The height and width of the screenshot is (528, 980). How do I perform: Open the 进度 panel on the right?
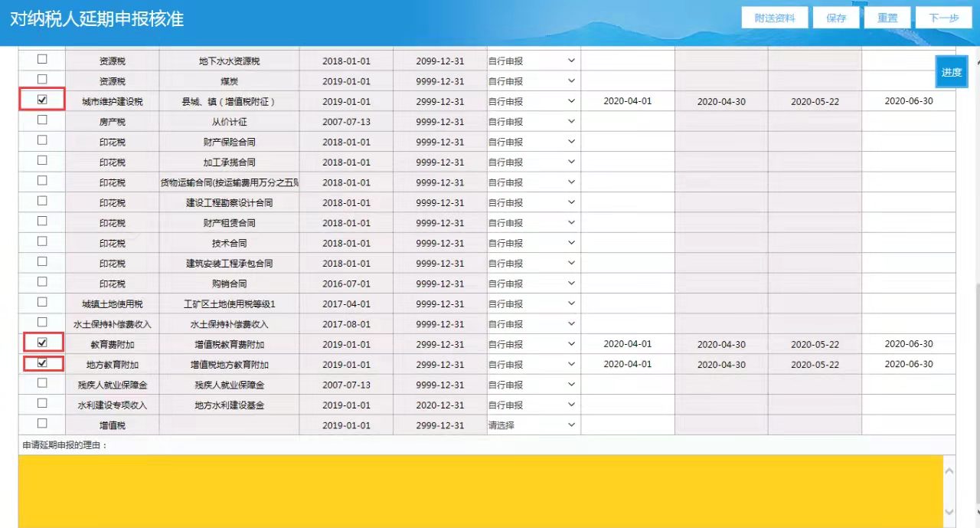coord(952,71)
